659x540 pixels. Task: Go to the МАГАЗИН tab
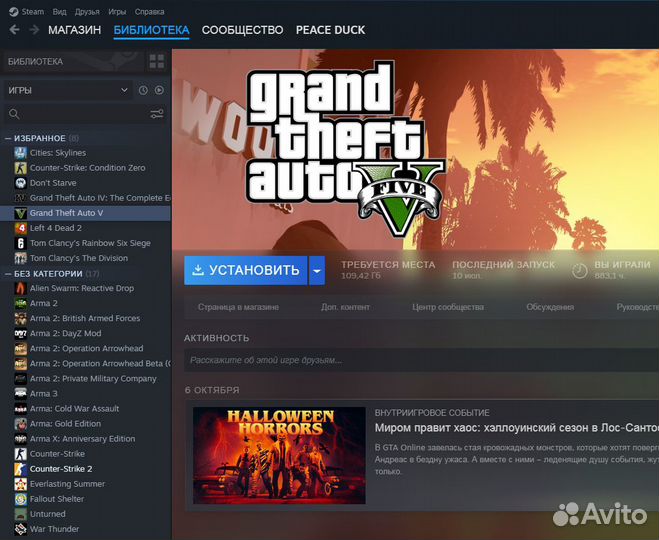coord(74,30)
